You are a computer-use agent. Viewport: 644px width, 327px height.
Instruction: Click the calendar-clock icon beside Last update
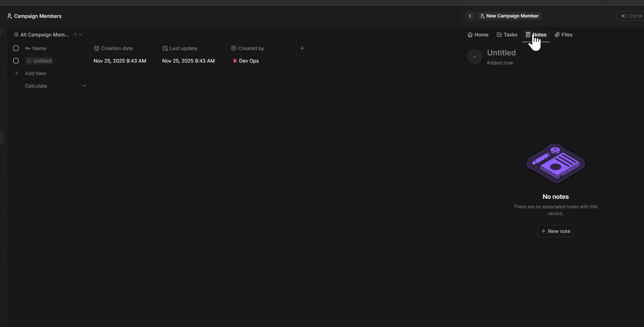pyautogui.click(x=165, y=48)
